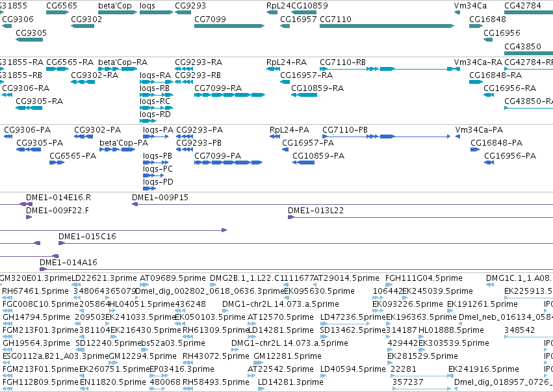Click transcript label 'CG9306-RA'

click(x=26, y=88)
